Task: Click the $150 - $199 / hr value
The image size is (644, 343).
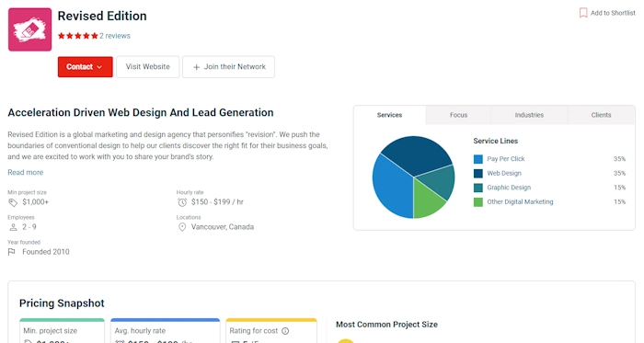Action: pyautogui.click(x=217, y=202)
